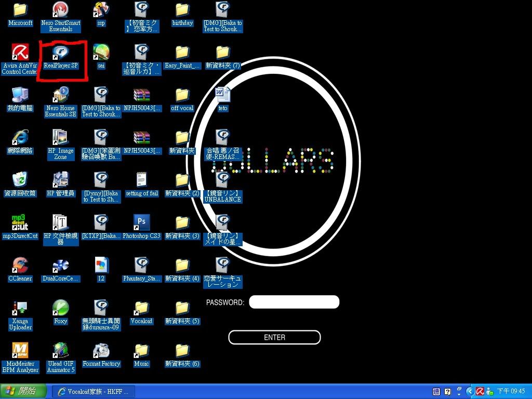Select 【鏡音リン】UNBALANCE media file

(223, 187)
